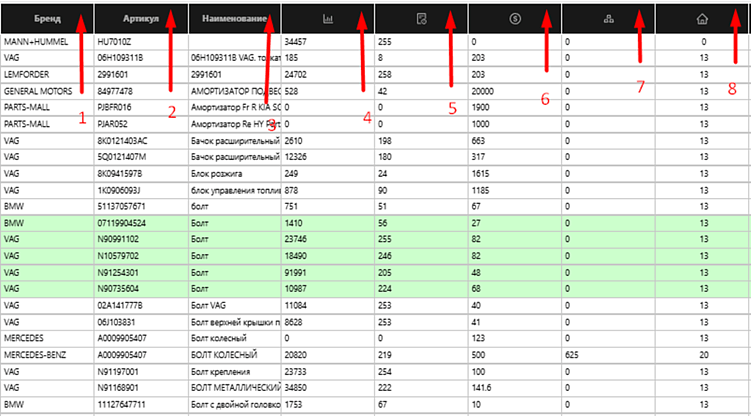The image size is (751, 416).
Task: Select the LEMFORDER brand cell
Action: (47, 75)
